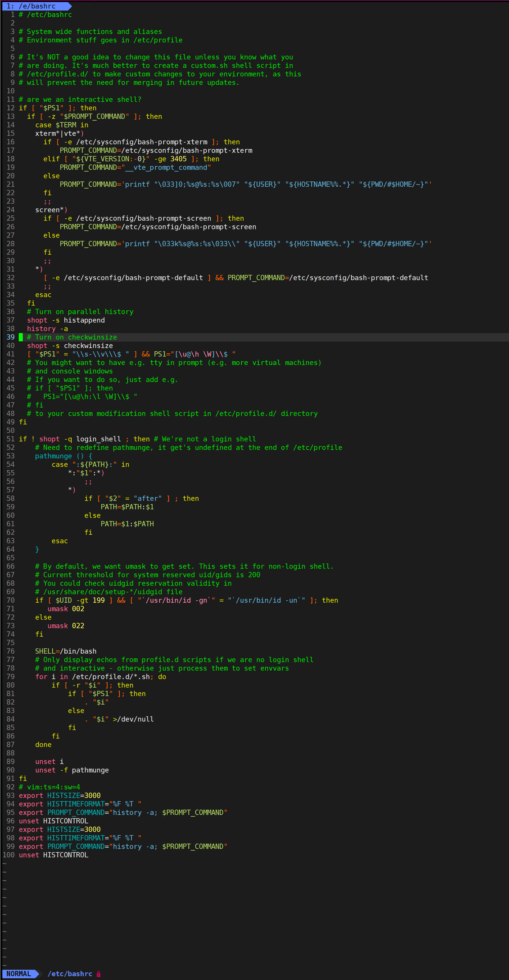Screen dimensions: 509x980
Task: Click 'unset HISTCONTROL' on line 100
Action: (54, 855)
